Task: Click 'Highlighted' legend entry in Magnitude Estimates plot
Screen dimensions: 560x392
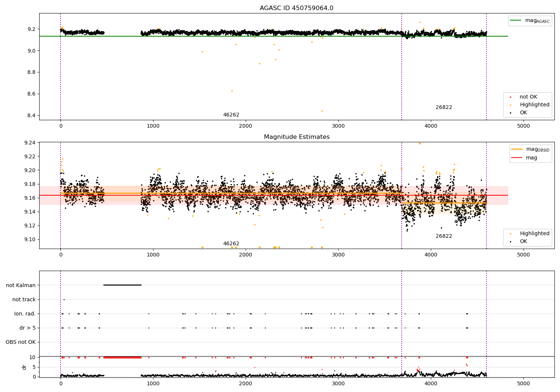Action: (535, 234)
